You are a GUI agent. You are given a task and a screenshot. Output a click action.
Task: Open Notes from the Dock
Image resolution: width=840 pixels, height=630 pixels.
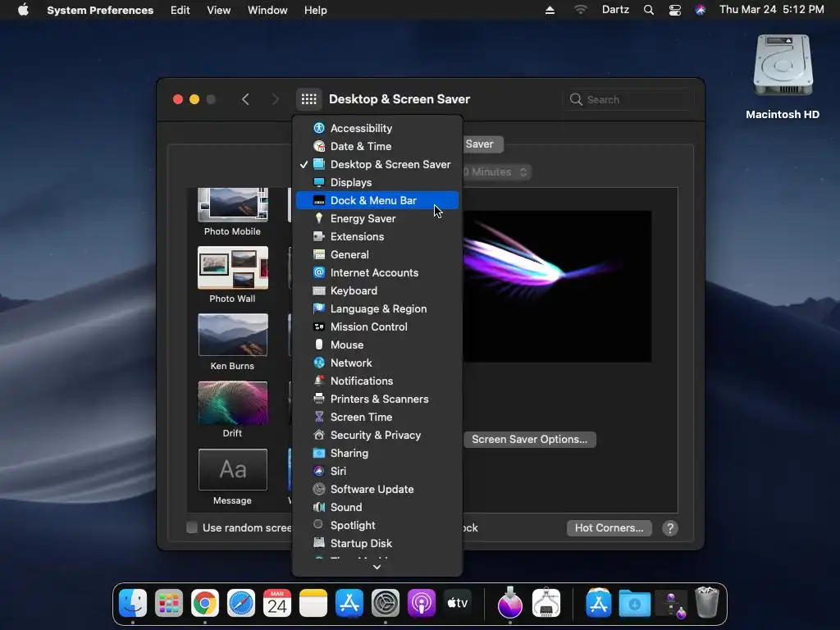(x=313, y=603)
